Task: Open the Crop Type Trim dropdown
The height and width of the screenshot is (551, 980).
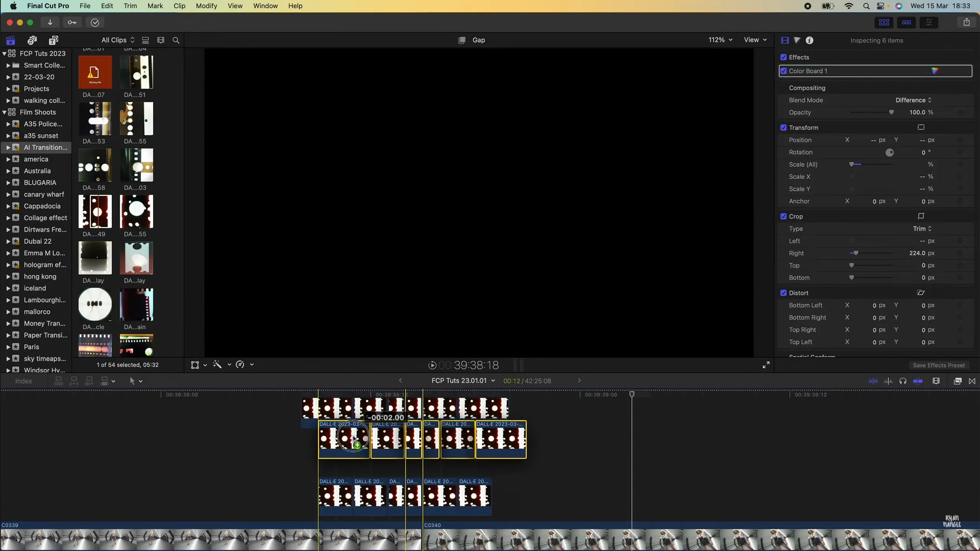Action: [922, 228]
